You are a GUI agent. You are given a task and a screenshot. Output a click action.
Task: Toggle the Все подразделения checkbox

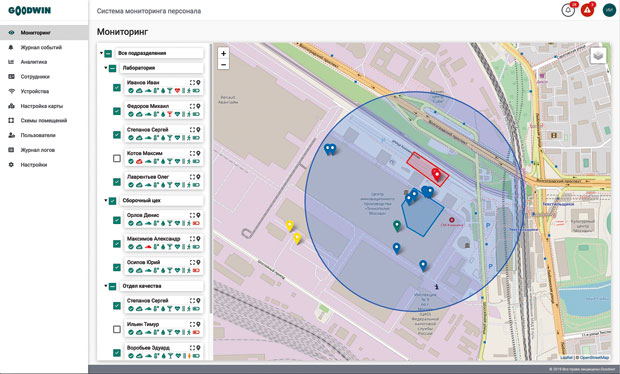coord(108,53)
